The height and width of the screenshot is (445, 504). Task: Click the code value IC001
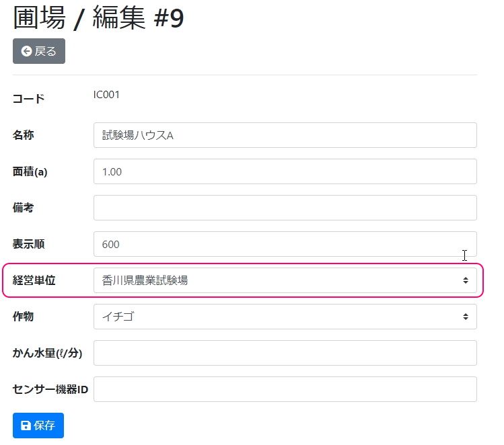(x=106, y=95)
